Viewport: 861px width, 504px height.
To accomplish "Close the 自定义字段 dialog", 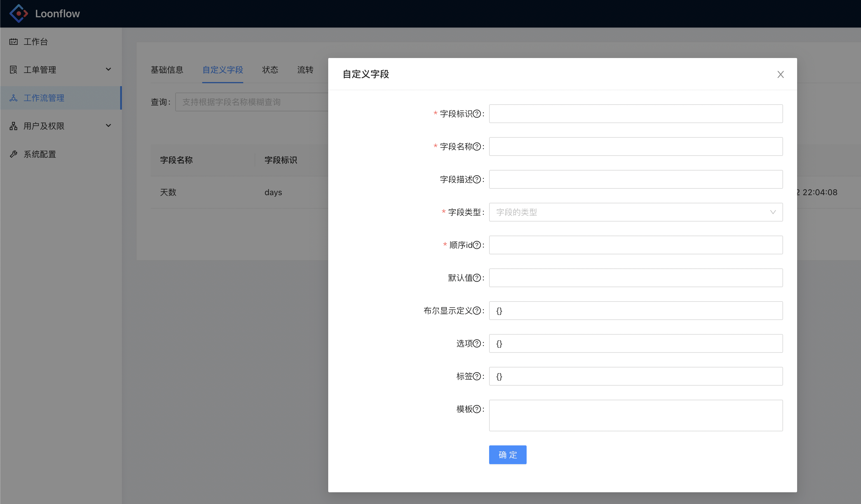I will click(x=780, y=74).
